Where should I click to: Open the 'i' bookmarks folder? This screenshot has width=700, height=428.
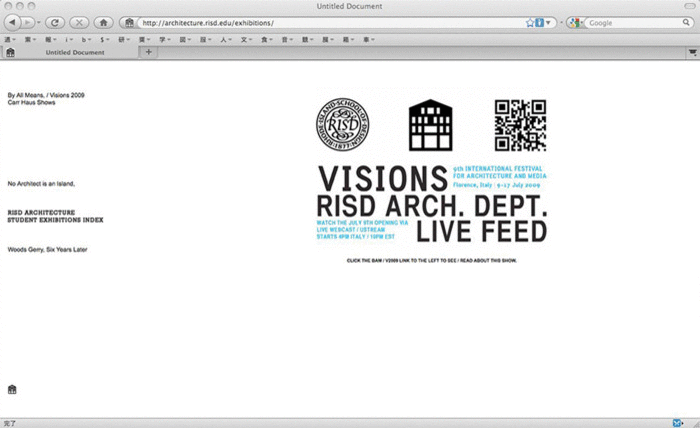69,40
